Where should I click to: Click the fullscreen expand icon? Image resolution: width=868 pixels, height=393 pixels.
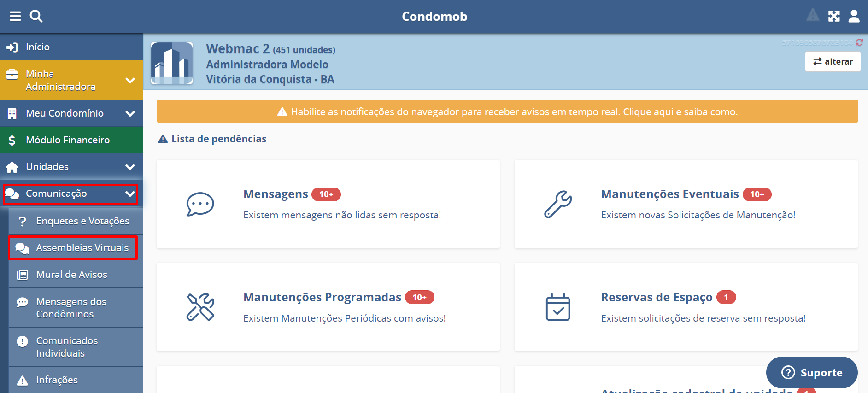coord(834,17)
